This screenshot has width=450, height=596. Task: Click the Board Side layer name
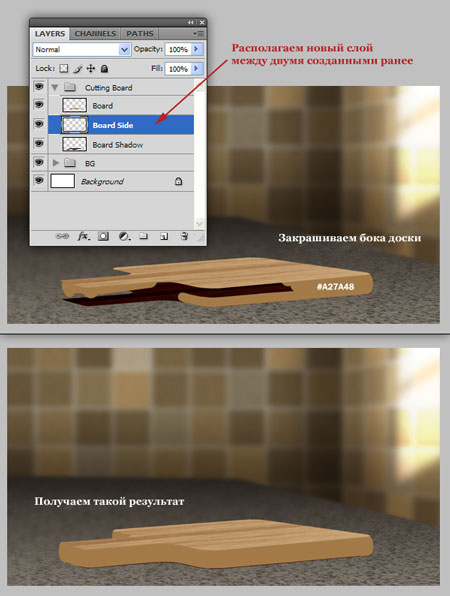(113, 125)
